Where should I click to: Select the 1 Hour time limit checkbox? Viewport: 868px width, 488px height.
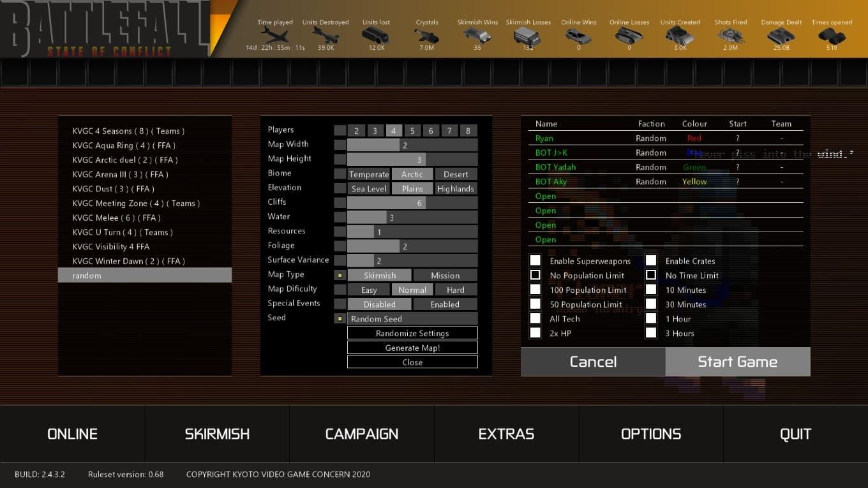[x=651, y=318]
